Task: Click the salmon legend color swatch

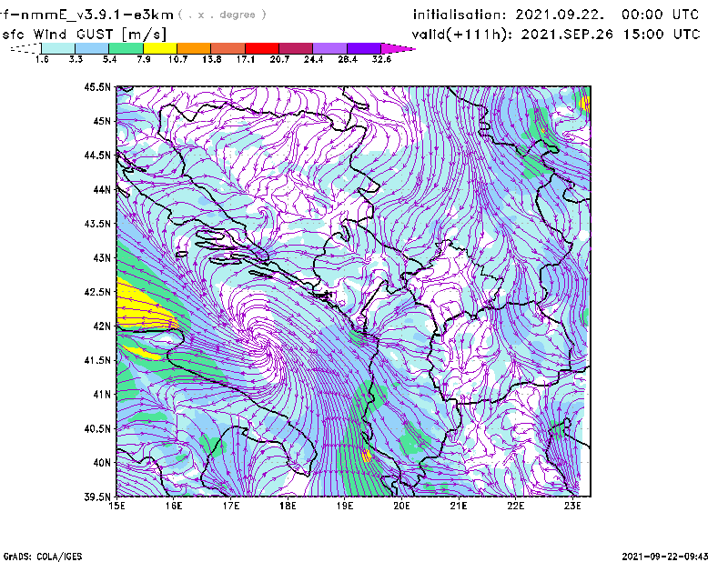Action: tap(228, 48)
